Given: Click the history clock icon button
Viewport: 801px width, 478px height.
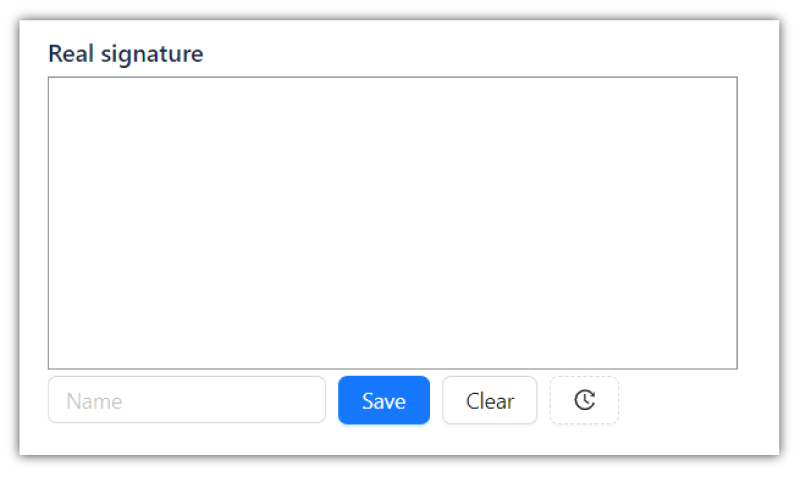Looking at the screenshot, I should pos(584,400).
